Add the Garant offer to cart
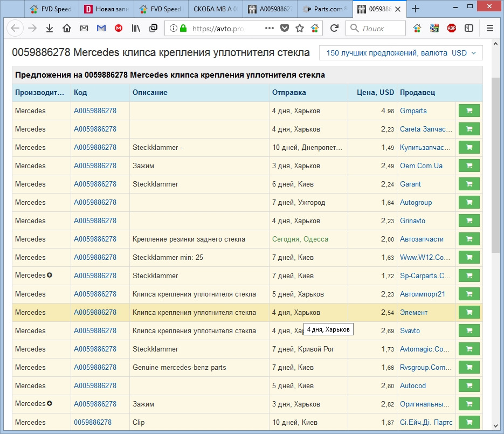Viewport: 504px width, 434px height. click(x=469, y=184)
